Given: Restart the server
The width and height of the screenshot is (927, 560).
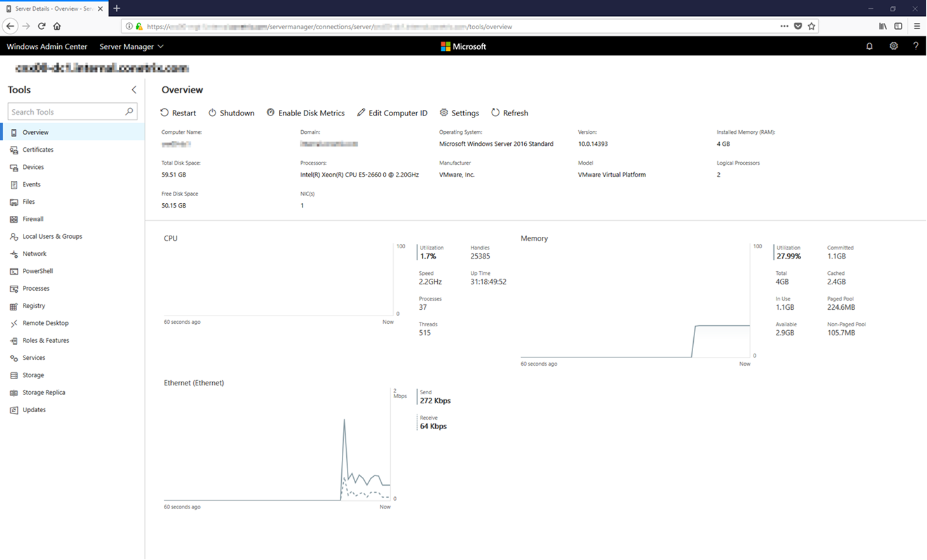Looking at the screenshot, I should point(178,113).
